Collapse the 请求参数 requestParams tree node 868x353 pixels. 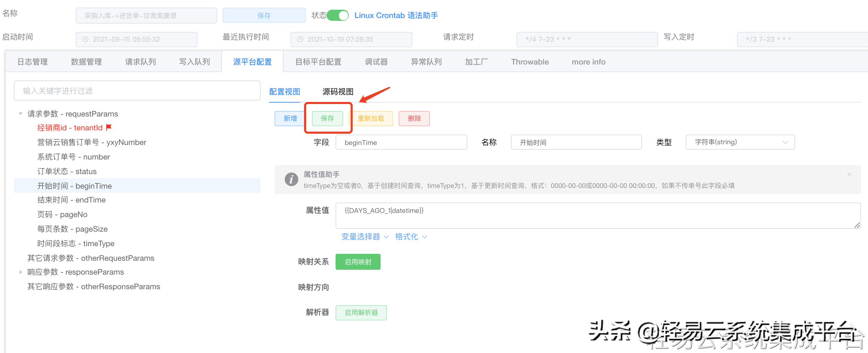point(20,114)
